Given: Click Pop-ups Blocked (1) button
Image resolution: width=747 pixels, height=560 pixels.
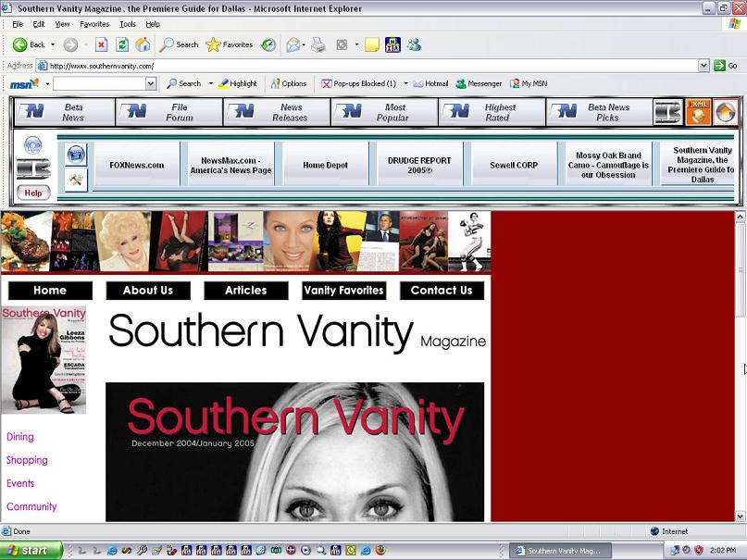Looking at the screenshot, I should click(359, 84).
